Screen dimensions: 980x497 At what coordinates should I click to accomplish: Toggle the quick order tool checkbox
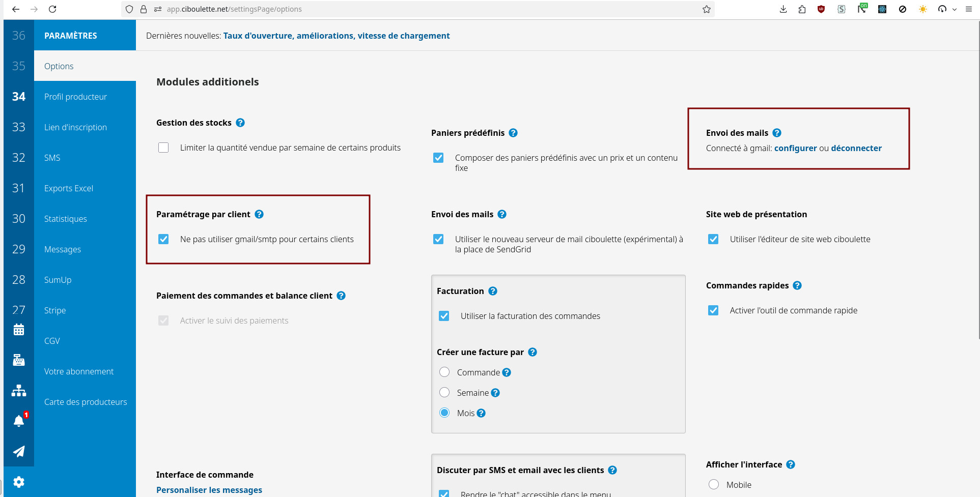(x=713, y=310)
